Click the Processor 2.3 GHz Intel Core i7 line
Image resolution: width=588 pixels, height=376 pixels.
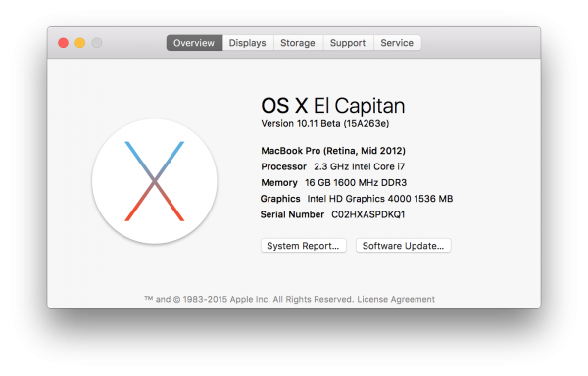click(333, 166)
